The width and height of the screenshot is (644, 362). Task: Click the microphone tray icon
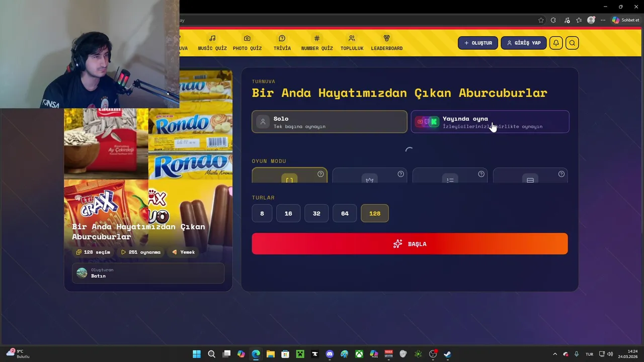coord(577,354)
